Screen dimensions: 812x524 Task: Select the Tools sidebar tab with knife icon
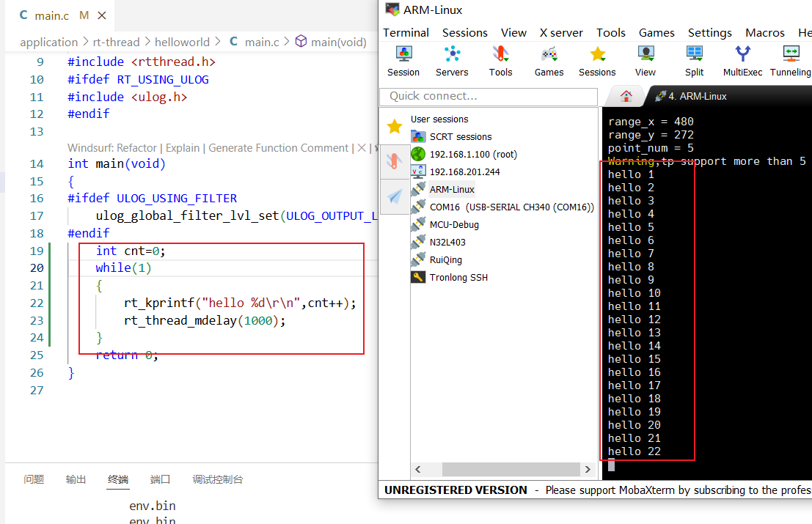pos(395,161)
